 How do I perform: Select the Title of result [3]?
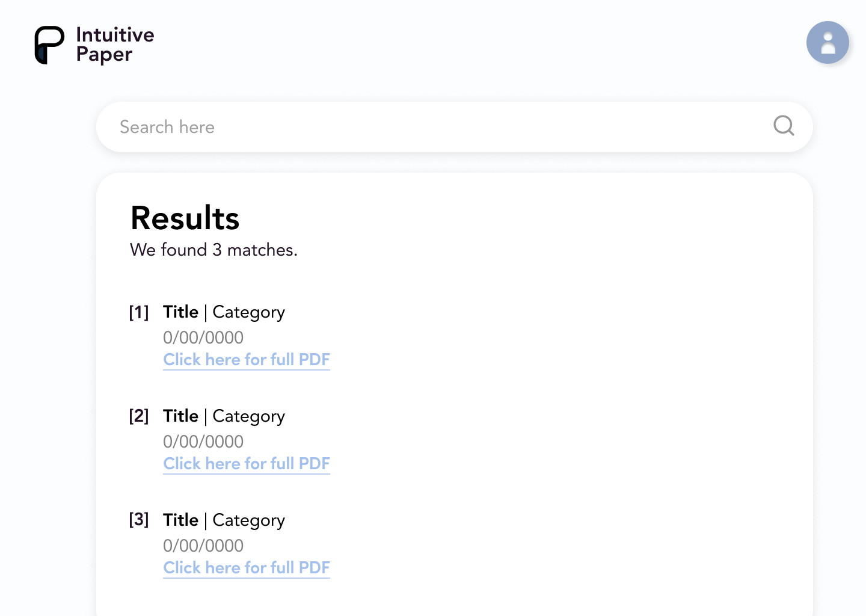180,520
